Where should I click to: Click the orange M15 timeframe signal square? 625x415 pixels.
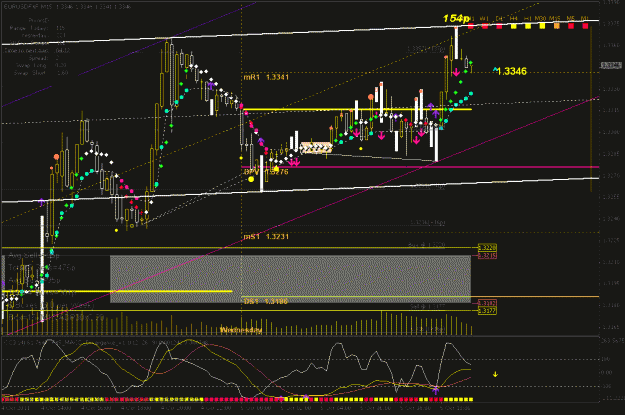(556, 26)
